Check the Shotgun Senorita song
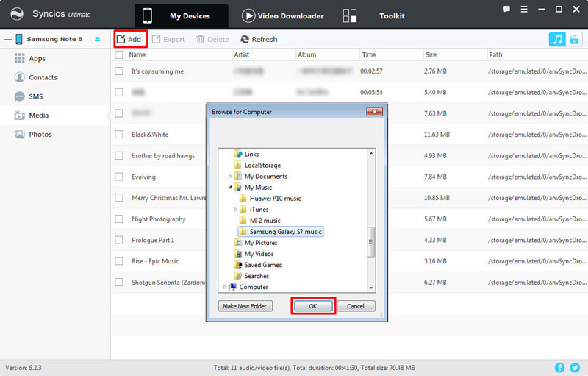The width and height of the screenshot is (588, 376). [x=119, y=282]
